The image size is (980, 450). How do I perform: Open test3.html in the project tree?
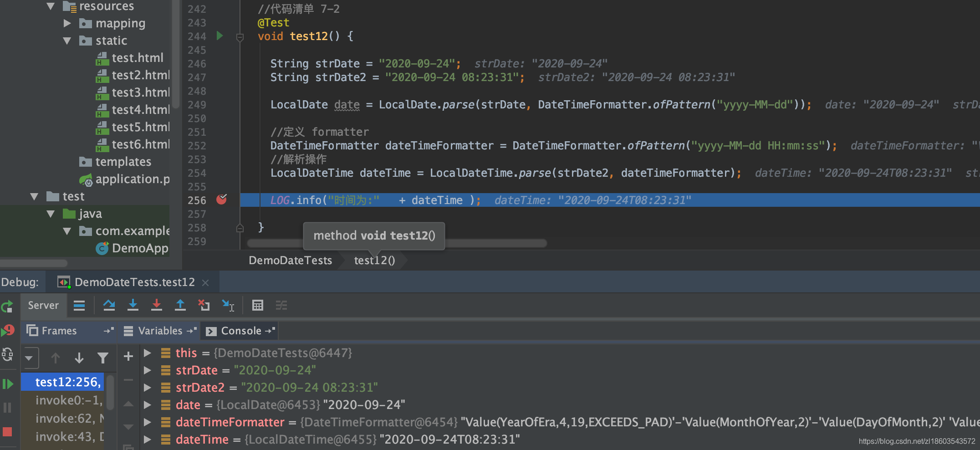(140, 92)
